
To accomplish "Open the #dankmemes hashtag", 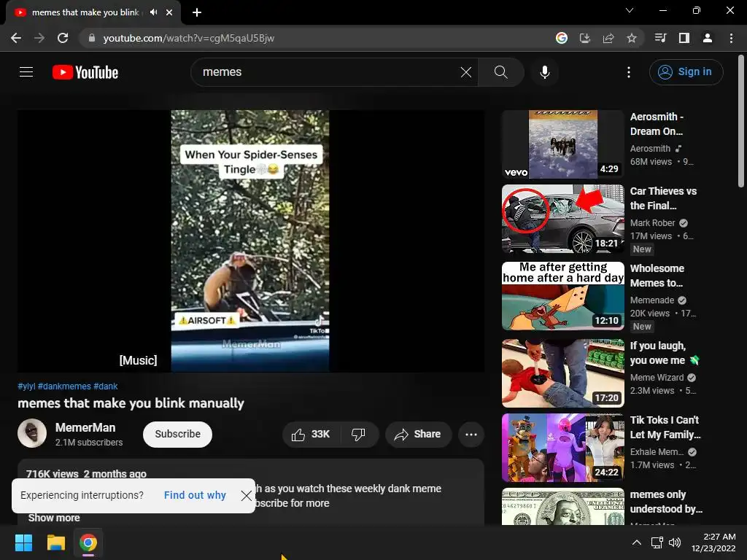I will point(64,386).
